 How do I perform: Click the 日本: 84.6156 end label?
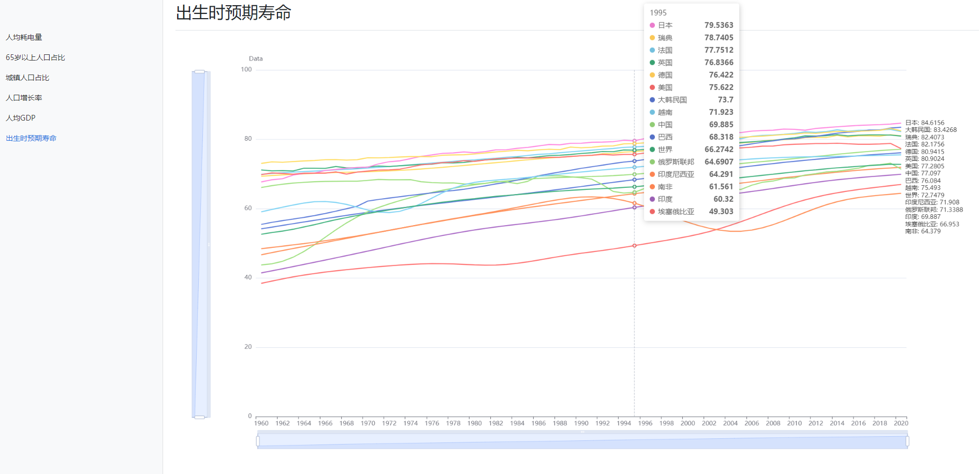pyautogui.click(x=925, y=123)
